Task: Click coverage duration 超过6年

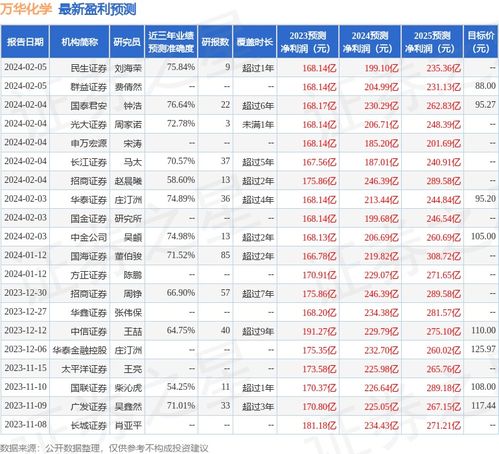Action: click(x=258, y=106)
